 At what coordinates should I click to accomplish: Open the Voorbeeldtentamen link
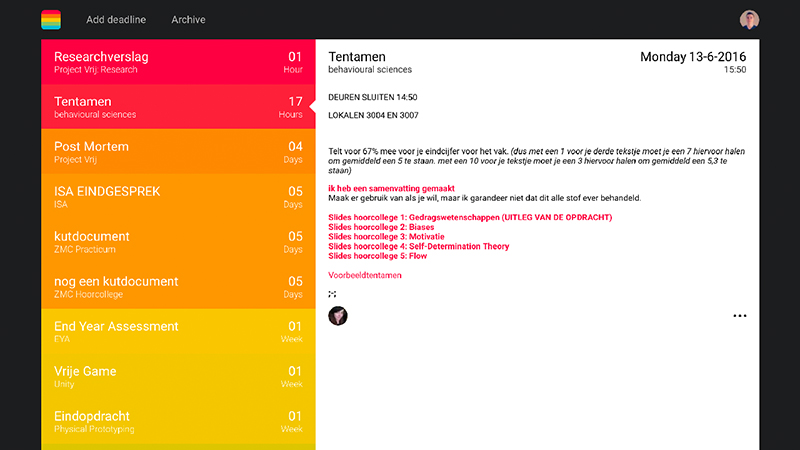(x=365, y=276)
